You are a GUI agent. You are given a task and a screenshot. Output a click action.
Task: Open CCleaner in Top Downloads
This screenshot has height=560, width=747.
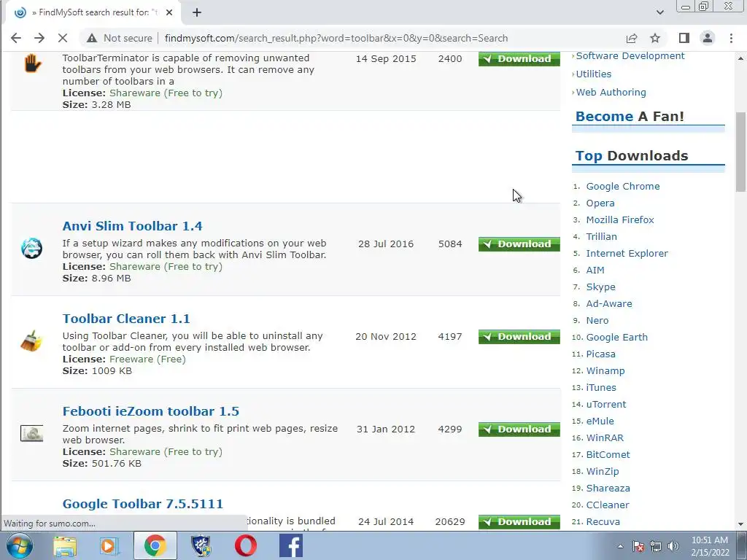[x=608, y=505]
